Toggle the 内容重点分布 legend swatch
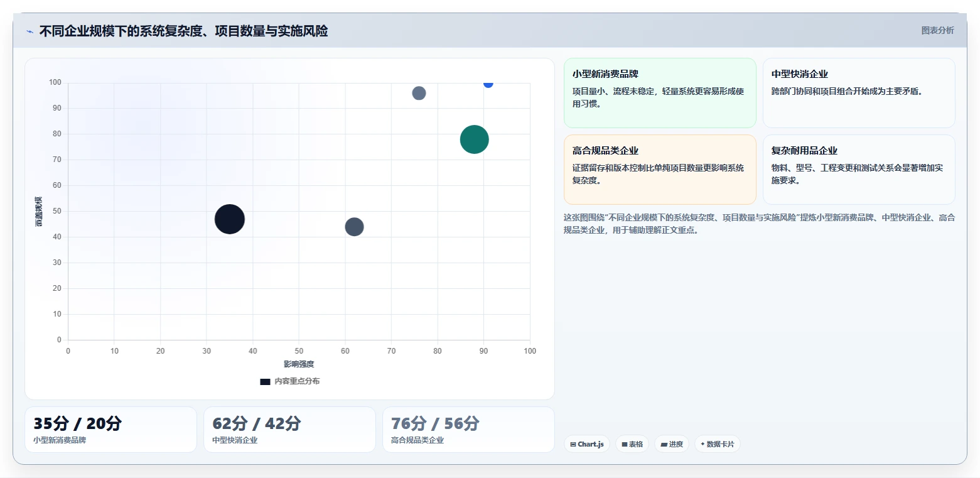 click(x=265, y=381)
